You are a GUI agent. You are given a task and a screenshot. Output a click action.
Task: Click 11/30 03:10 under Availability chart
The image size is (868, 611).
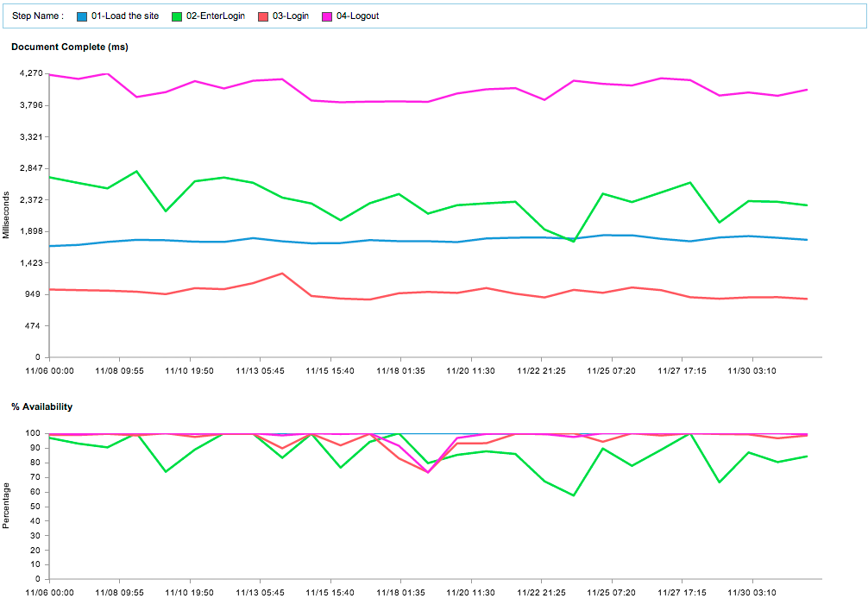click(x=752, y=593)
